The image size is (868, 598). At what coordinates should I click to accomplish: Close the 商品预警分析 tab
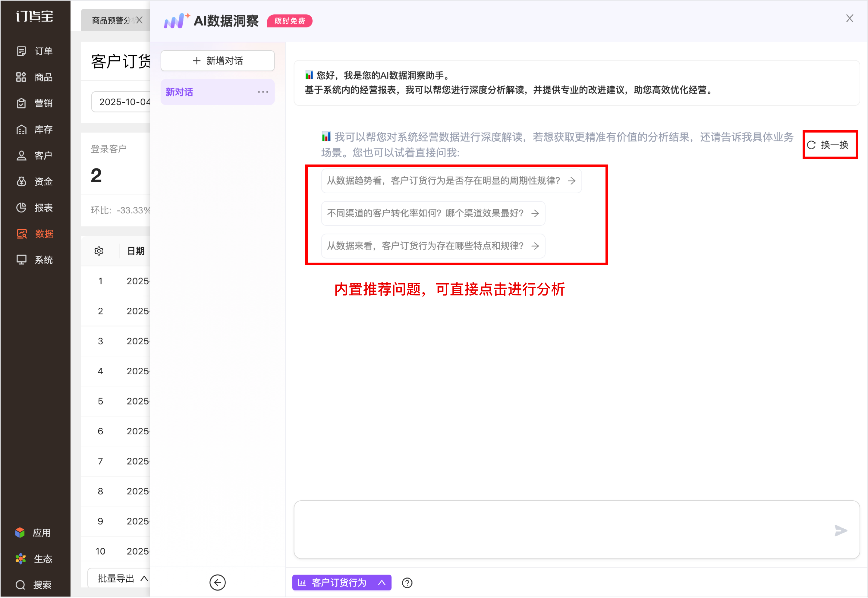(139, 20)
